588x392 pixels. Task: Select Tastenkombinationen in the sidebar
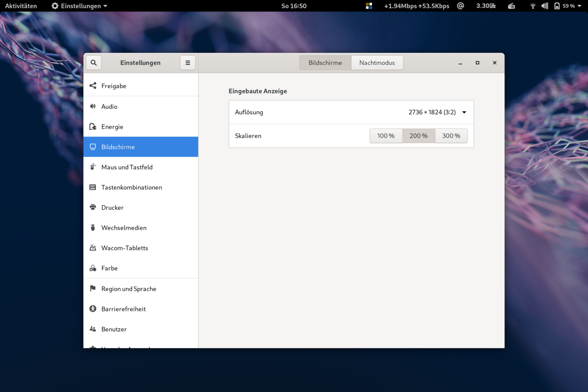click(141, 187)
